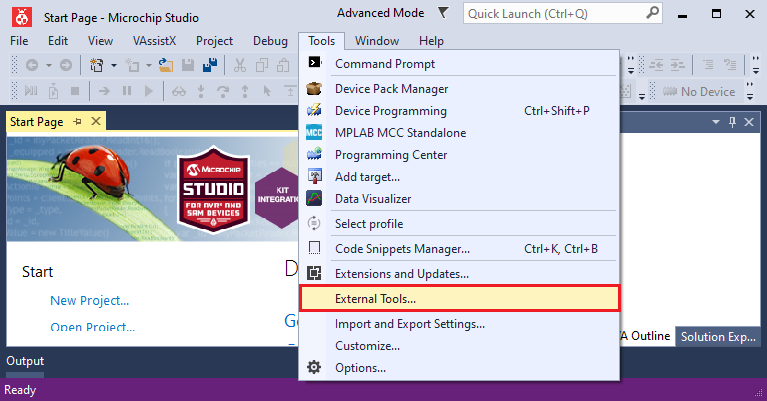Click the Stop Debugging square icon
This screenshot has width=767, height=401.
(x=75, y=91)
